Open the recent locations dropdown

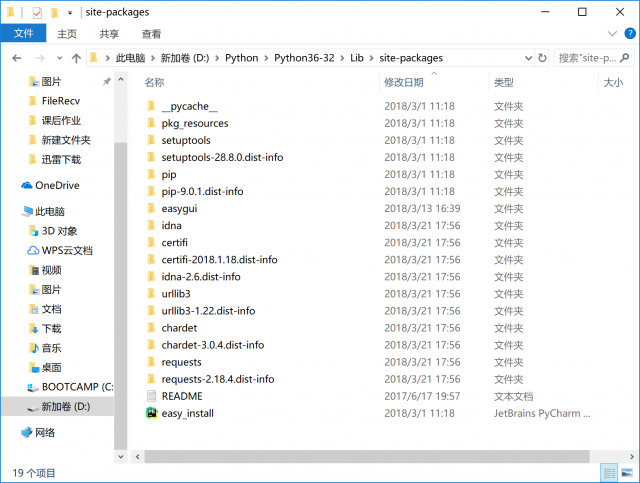[x=56, y=58]
